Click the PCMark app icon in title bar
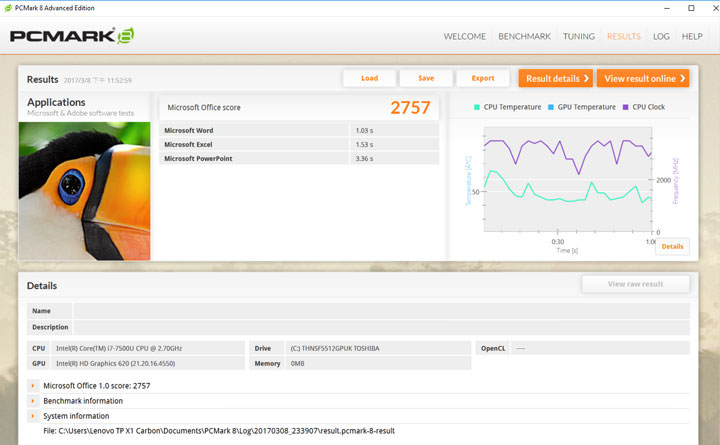This screenshot has width=720, height=445. pyautogui.click(x=8, y=7)
